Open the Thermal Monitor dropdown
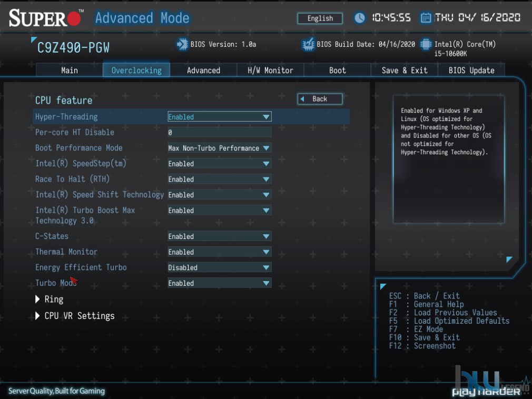 coord(220,252)
